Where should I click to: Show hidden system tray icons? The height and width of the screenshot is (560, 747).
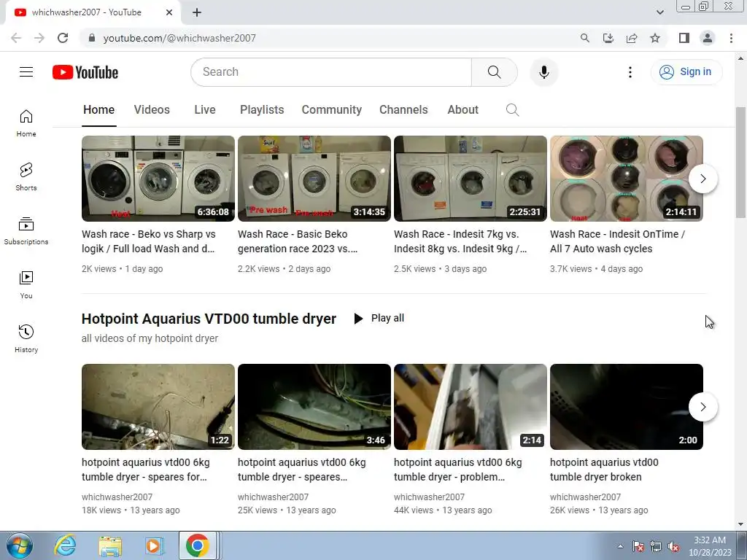coord(620,546)
